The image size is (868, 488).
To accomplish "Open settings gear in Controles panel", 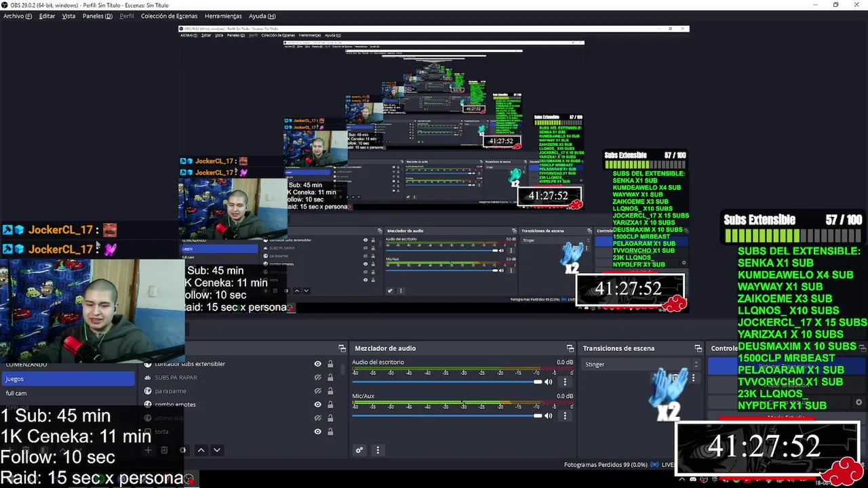I will [x=859, y=402].
